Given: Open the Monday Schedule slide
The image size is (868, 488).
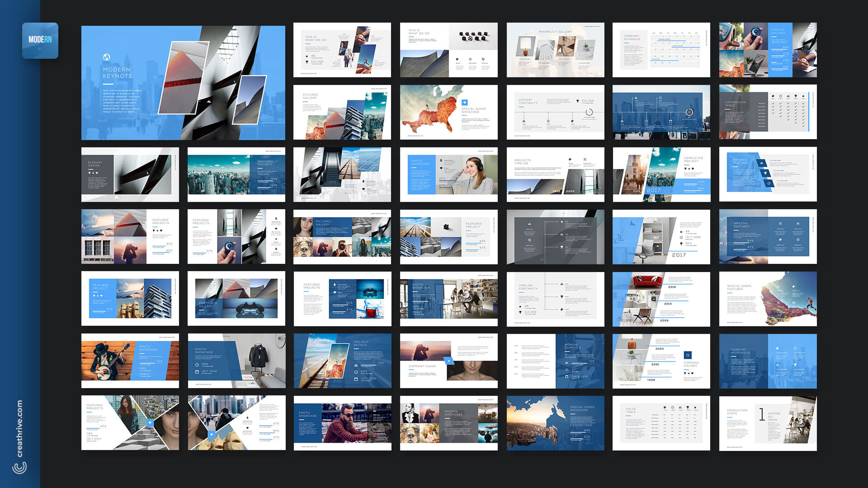Looking at the screenshot, I should coord(555,361).
